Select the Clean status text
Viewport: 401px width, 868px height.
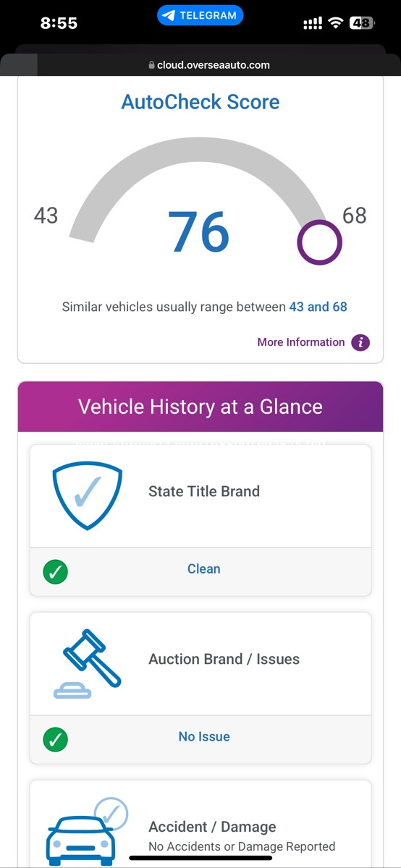click(204, 569)
